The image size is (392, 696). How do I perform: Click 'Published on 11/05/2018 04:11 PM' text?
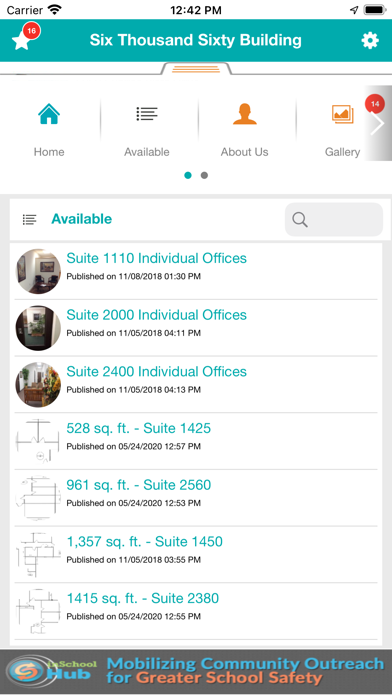[x=134, y=333]
